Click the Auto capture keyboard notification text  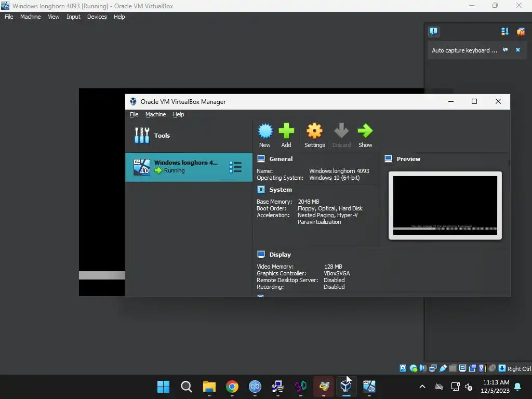pyautogui.click(x=464, y=50)
